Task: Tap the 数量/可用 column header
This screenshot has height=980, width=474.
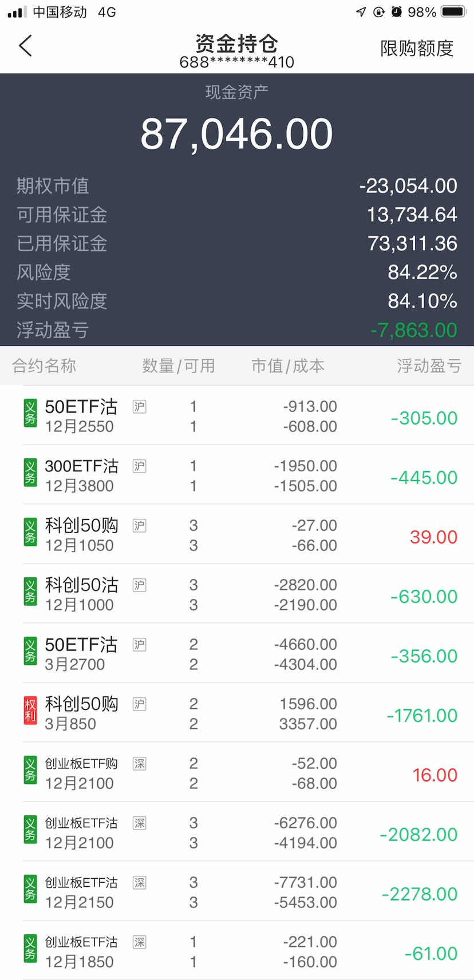Action: point(179,366)
